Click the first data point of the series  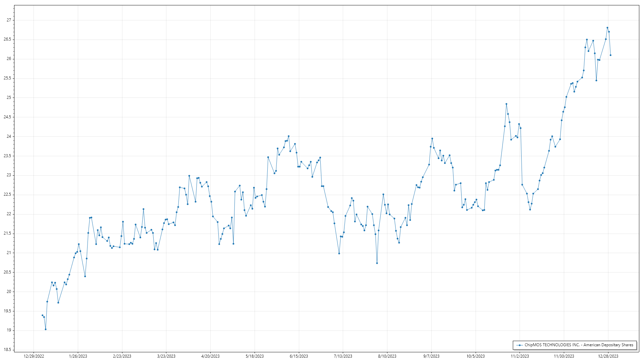(x=42, y=315)
